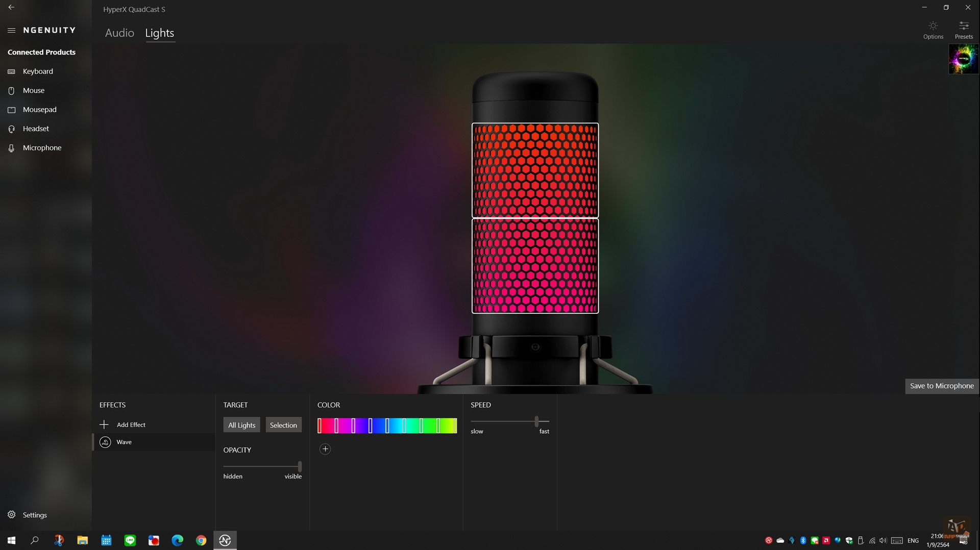Launch the Snipping tool from the taskbar
980x550 pixels.
(x=59, y=540)
